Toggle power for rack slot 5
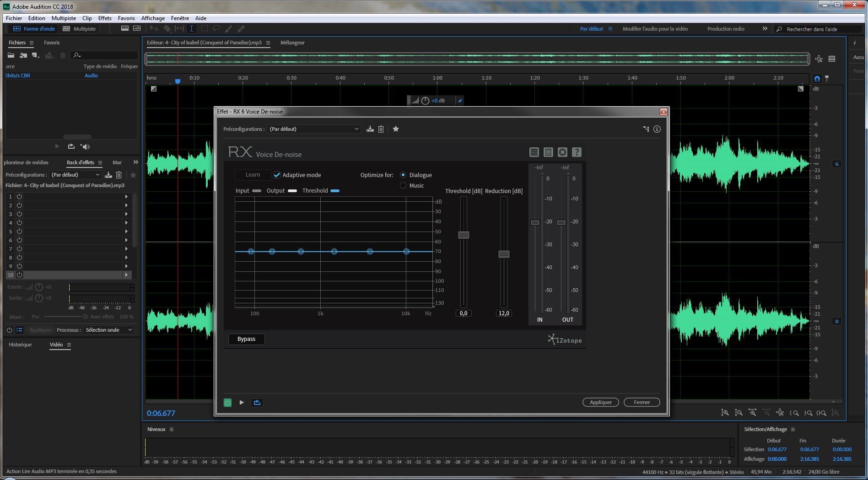This screenshot has height=480, width=868. (20, 231)
